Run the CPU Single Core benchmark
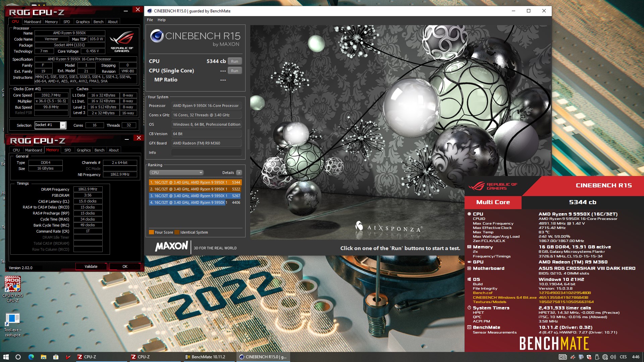Viewport: 644px width, 362px height. [x=234, y=71]
